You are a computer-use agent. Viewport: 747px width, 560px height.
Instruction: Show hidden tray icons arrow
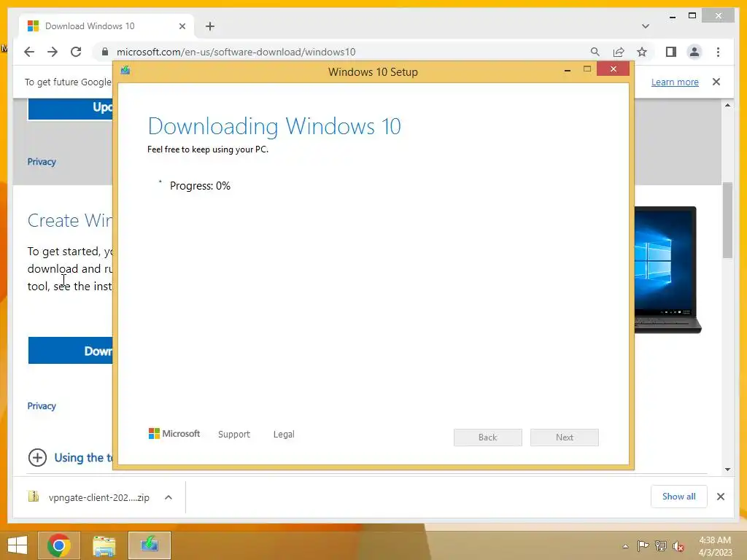[x=625, y=546]
